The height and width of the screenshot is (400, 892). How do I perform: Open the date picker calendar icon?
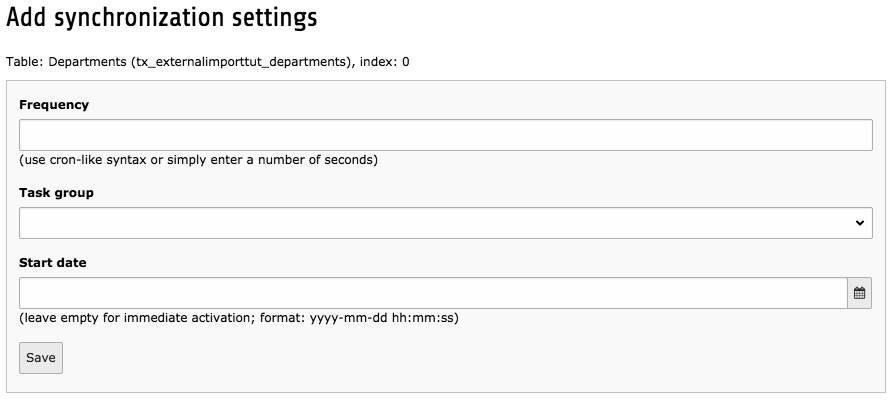click(860, 294)
